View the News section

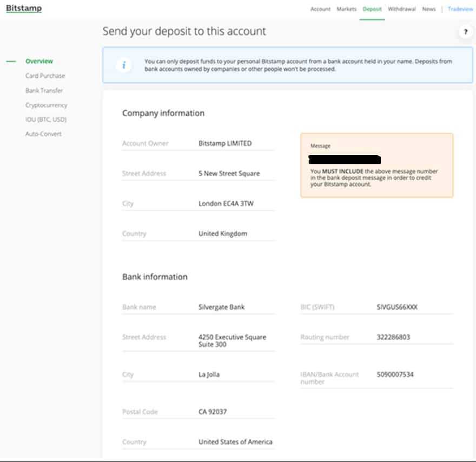[x=429, y=9]
